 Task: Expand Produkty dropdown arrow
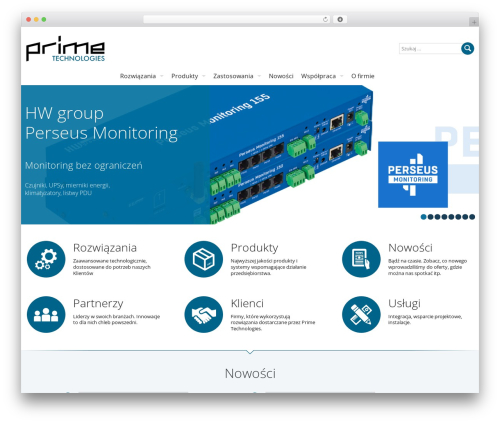click(204, 76)
